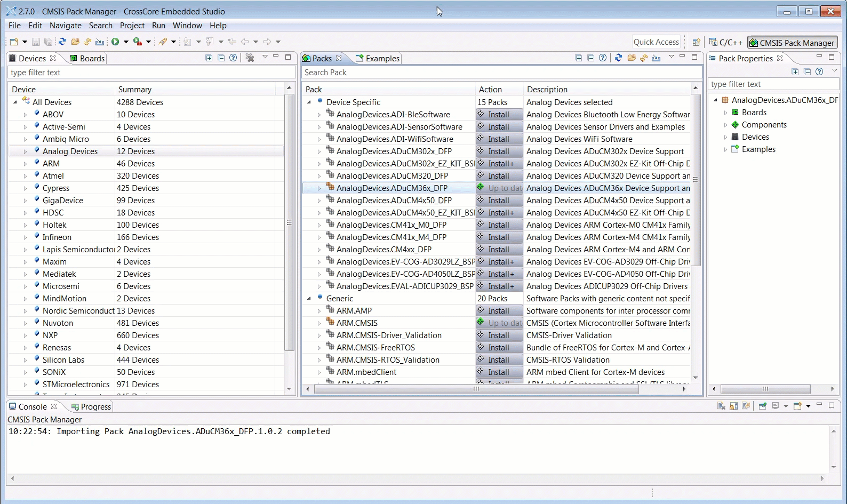Expand the AnalogDevices.ADuCM36x_DFP pack row
This screenshot has height=504, width=847.
[319, 188]
